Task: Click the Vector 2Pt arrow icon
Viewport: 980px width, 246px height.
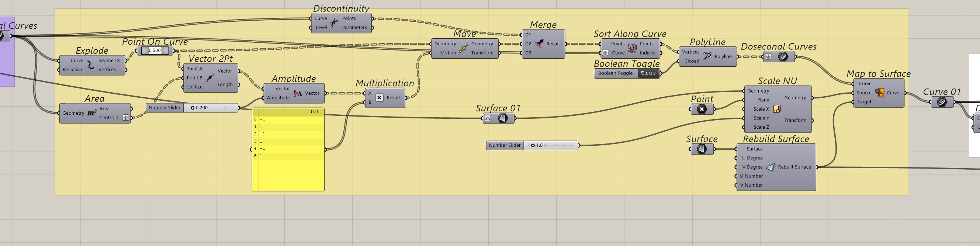Action: tap(209, 77)
